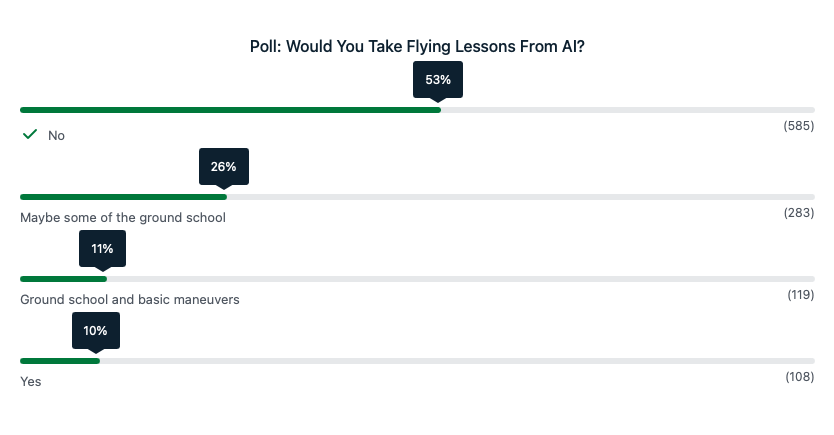Click the (108) vote count

800,376
